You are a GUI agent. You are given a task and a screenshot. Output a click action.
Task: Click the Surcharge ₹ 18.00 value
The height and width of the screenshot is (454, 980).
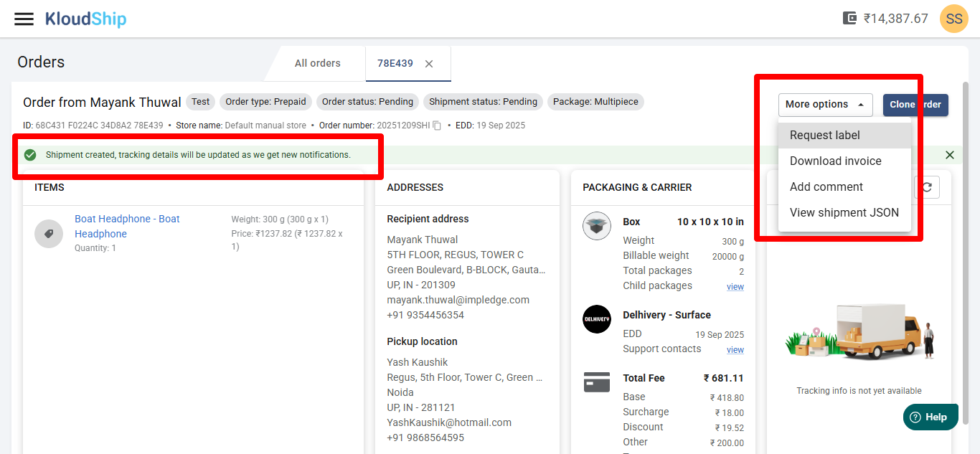730,413
